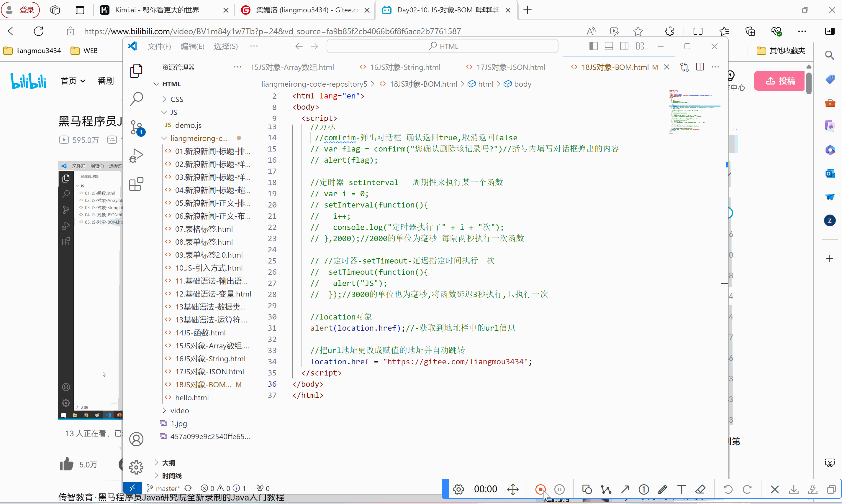Viewport: 842px width, 504px height.
Task: Click the HTML command center search box
Action: pyautogui.click(x=442, y=46)
